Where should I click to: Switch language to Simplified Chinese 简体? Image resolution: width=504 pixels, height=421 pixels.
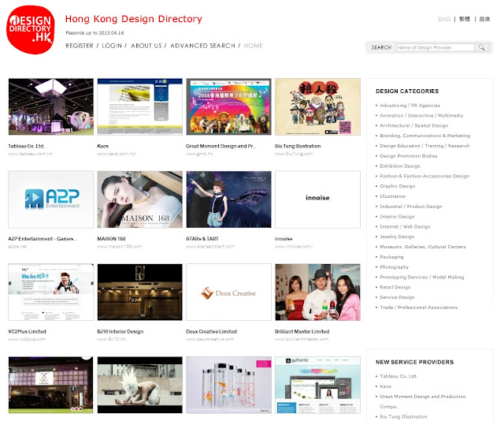(x=485, y=19)
